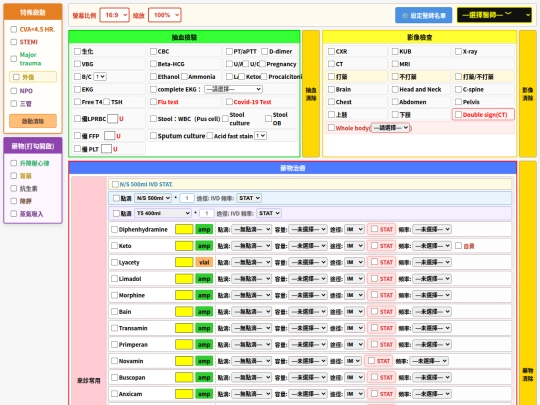Viewport: 540px width, 405px height.
Task: Select the Covid-19 Test checkbox
Action: pos(229,102)
